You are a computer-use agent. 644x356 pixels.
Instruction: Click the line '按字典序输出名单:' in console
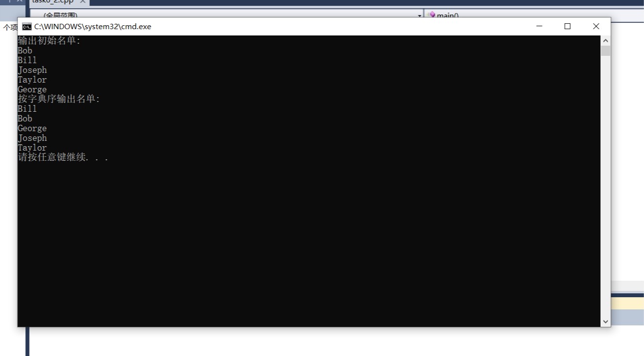pyautogui.click(x=59, y=99)
